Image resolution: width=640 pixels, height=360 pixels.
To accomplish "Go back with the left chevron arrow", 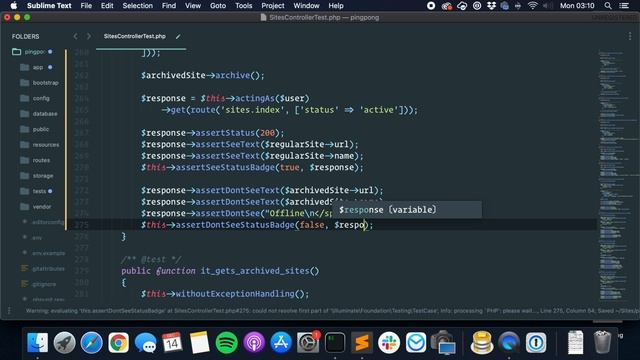I will click(76, 36).
